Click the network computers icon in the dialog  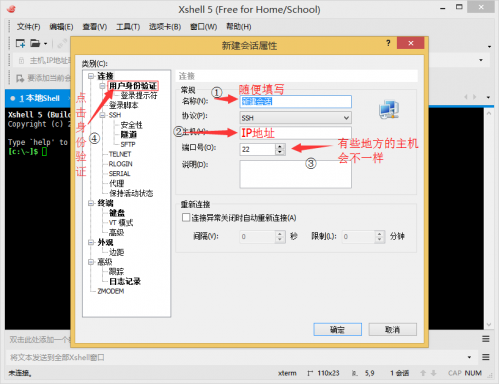pyautogui.click(x=389, y=109)
